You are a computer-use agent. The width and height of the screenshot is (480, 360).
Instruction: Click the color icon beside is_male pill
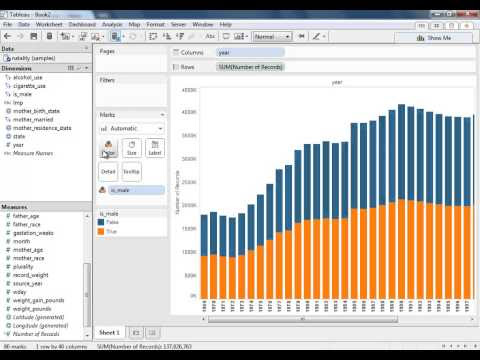(103, 190)
